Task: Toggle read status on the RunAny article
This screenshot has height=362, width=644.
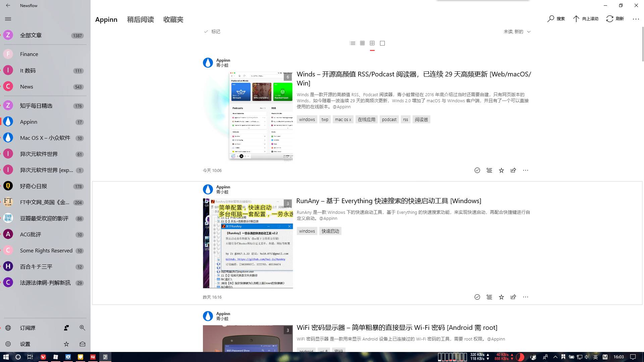Action: (477, 297)
